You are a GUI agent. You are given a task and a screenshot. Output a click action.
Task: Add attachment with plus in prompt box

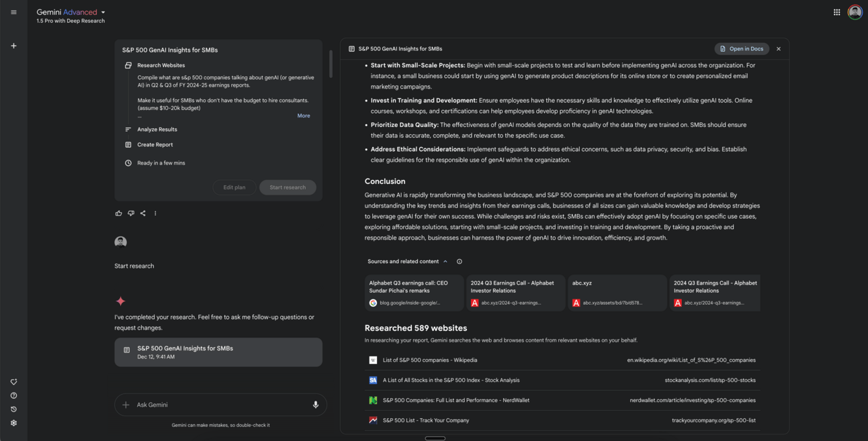pyautogui.click(x=126, y=405)
